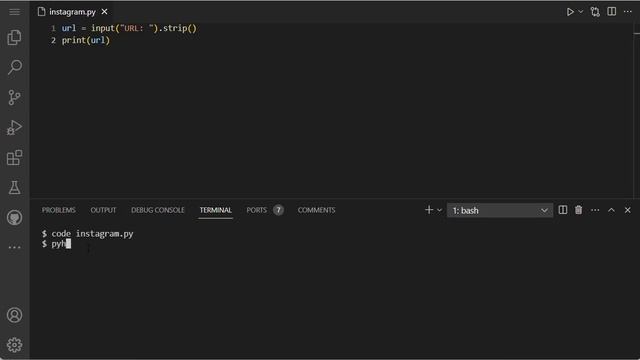Select the instagram.py editor tab
The height and width of the screenshot is (360, 640).
pyautogui.click(x=72, y=12)
